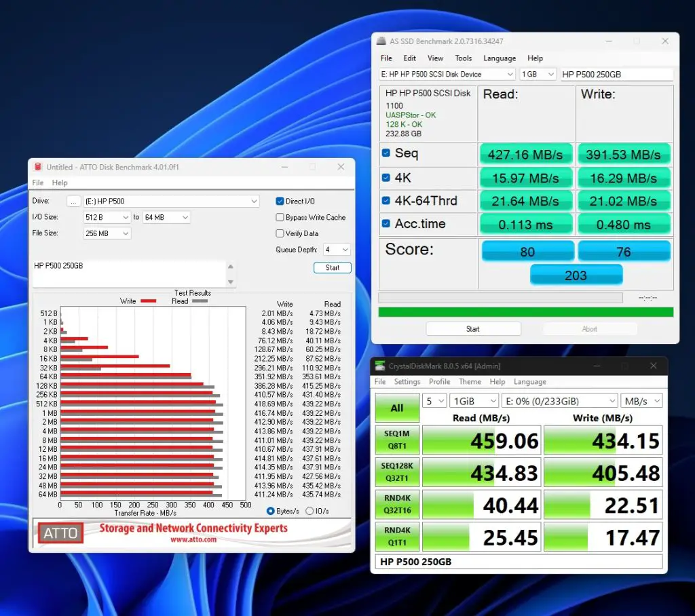The width and height of the screenshot is (695, 616).
Task: Enable Verify Data checkbox in ATTO
Action: pyautogui.click(x=280, y=233)
